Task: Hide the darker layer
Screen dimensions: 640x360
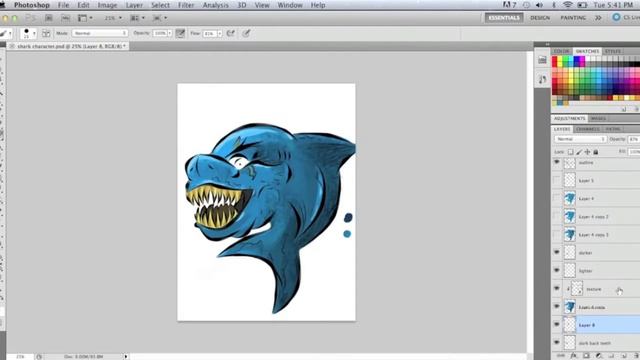Action: click(x=557, y=253)
